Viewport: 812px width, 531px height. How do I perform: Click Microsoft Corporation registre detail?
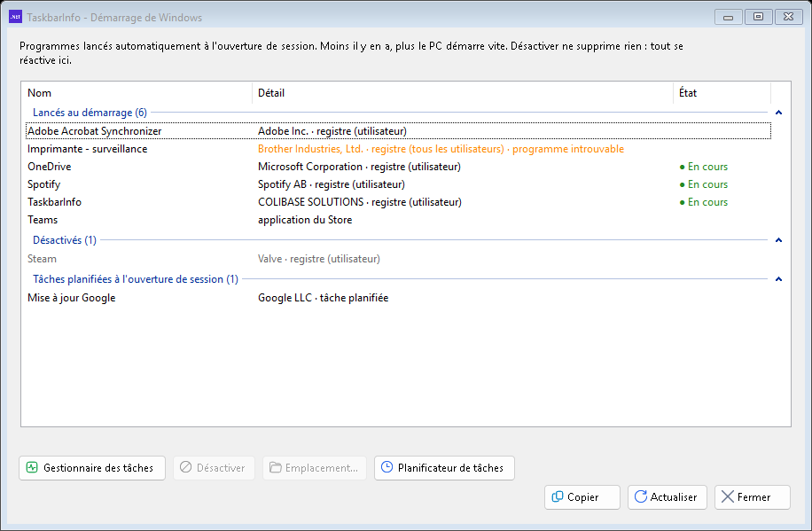pyautogui.click(x=359, y=167)
